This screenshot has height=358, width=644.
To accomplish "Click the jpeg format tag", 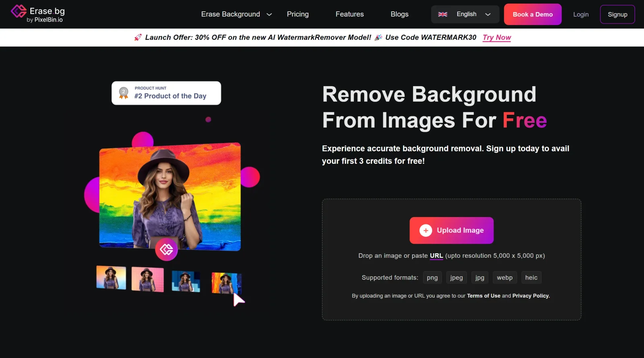I will (456, 277).
